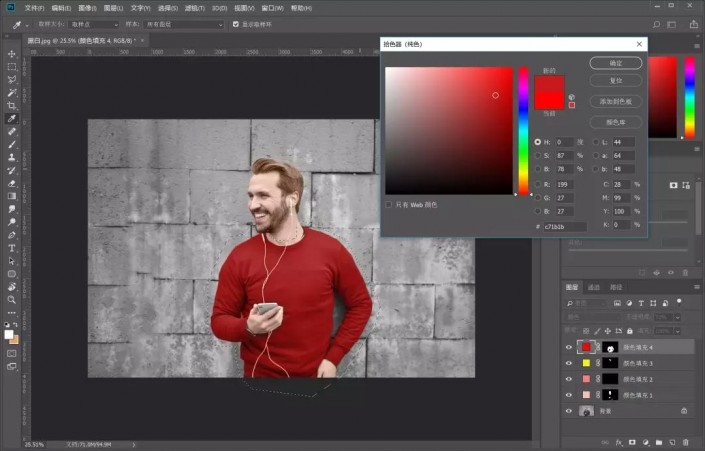The width and height of the screenshot is (705, 451).
Task: Select the Zoom tool
Action: 12,299
